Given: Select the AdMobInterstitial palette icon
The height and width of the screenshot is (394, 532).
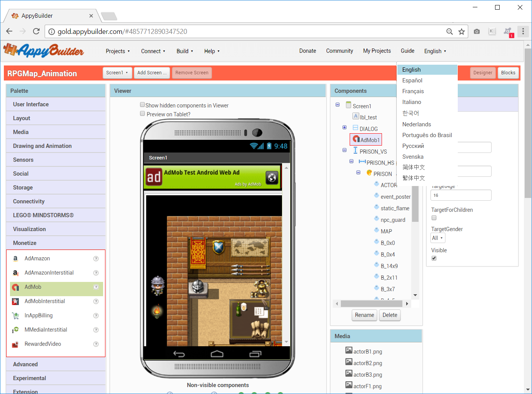Looking at the screenshot, I should pos(15,301).
